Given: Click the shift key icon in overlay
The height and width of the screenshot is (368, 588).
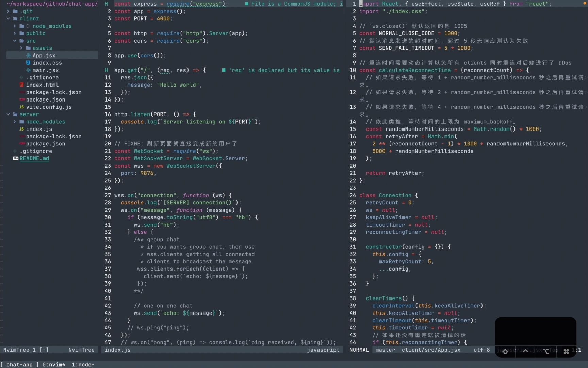Looking at the screenshot, I should point(505,351).
